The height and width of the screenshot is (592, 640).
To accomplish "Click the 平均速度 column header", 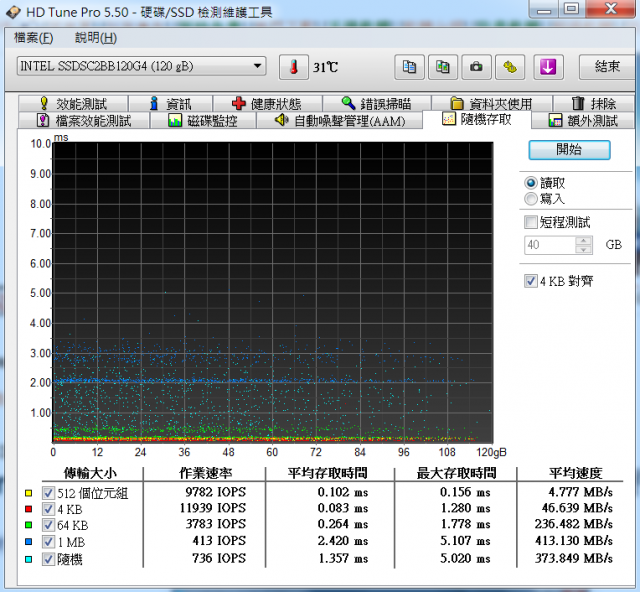I will pos(576,473).
